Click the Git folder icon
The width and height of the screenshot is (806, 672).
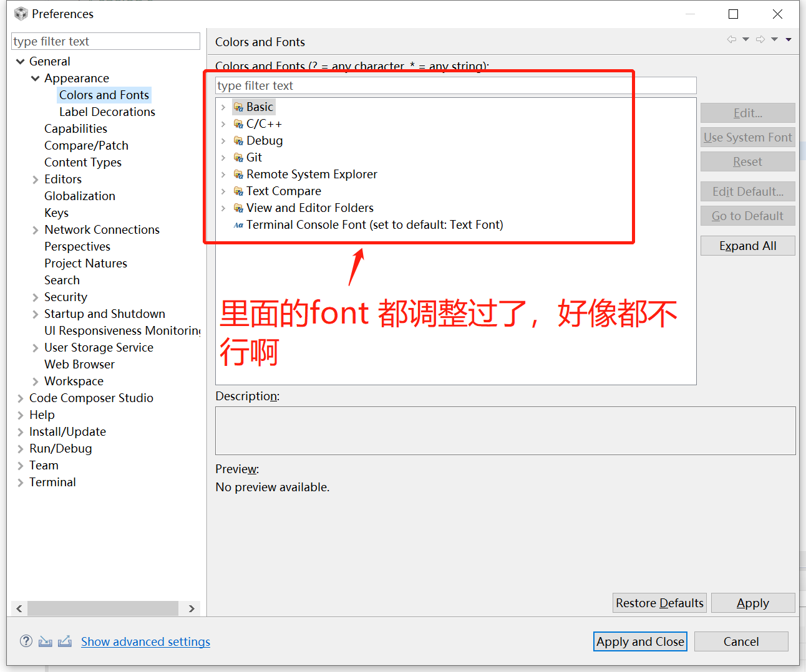coord(238,158)
